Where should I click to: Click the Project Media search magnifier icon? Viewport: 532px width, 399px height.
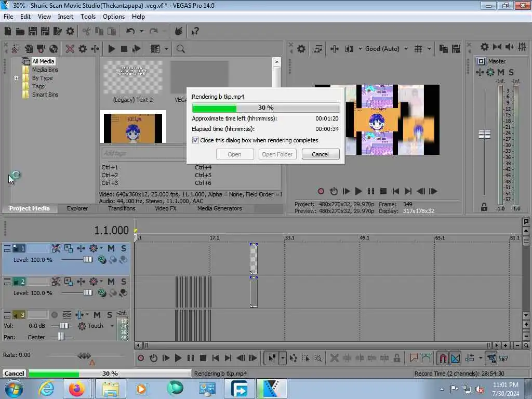tap(180, 49)
